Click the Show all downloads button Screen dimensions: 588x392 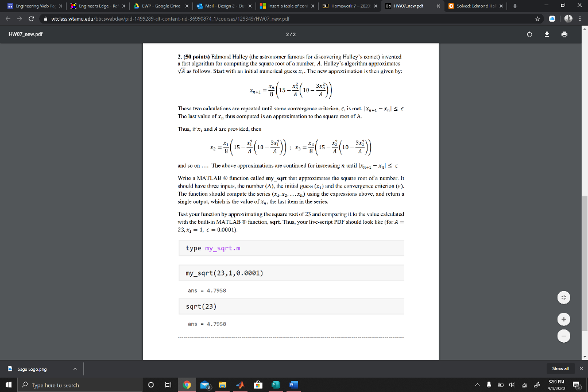click(x=562, y=368)
